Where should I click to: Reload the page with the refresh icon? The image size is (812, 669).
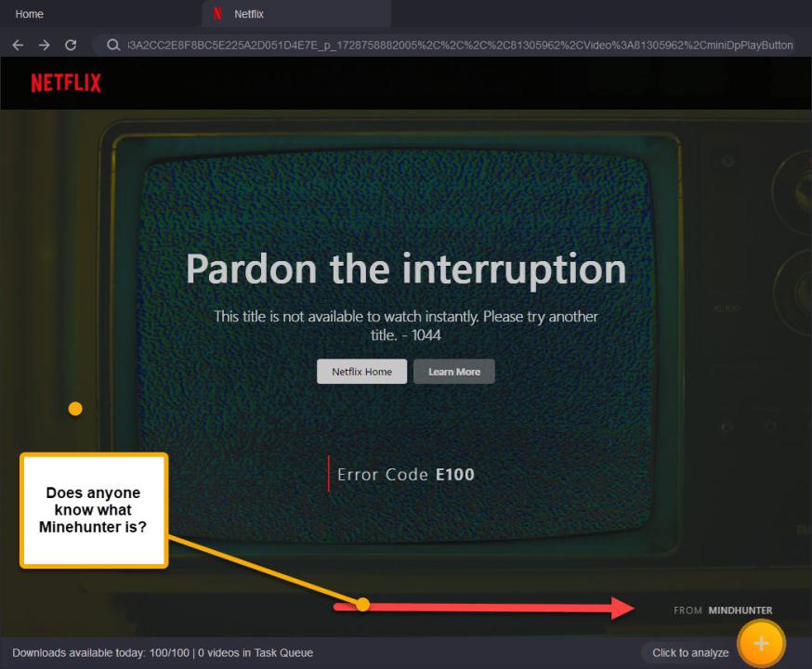point(71,45)
